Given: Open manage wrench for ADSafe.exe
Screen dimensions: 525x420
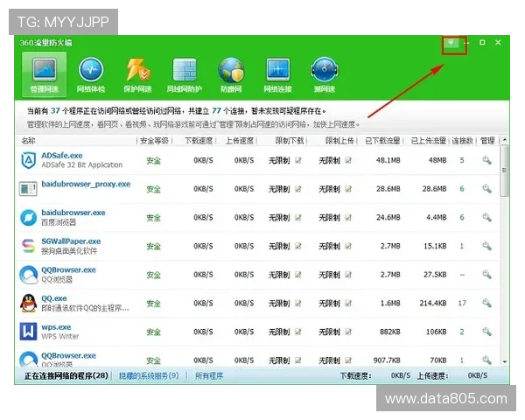Looking at the screenshot, I should pos(486,160).
